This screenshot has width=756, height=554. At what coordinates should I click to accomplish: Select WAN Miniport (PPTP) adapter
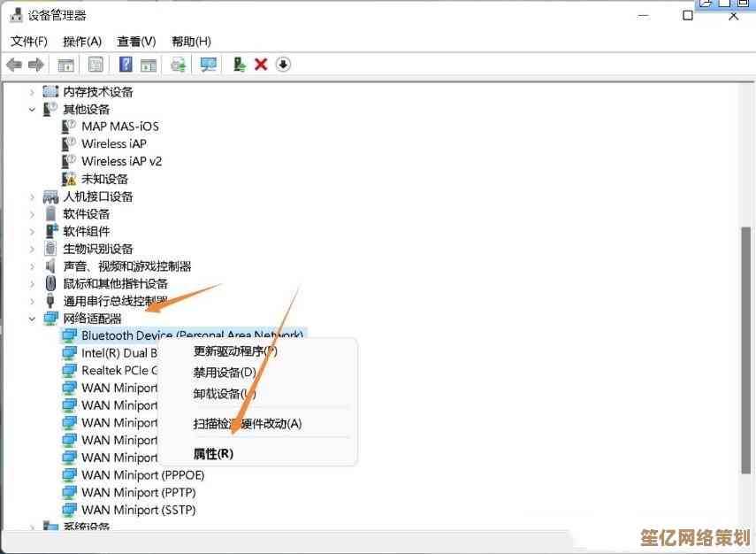138,492
